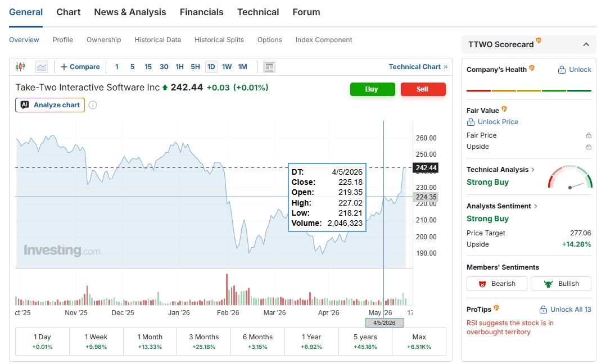
Task: Go to the Overview sub-tab
Action: click(x=24, y=40)
